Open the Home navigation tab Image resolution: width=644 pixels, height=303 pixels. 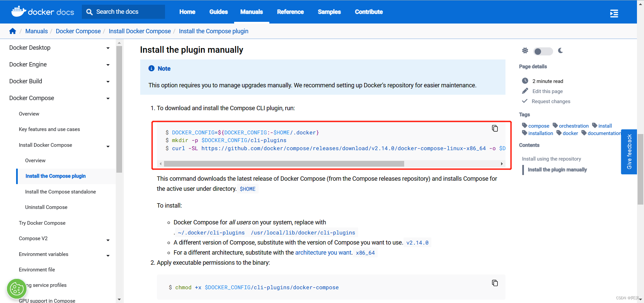click(187, 12)
